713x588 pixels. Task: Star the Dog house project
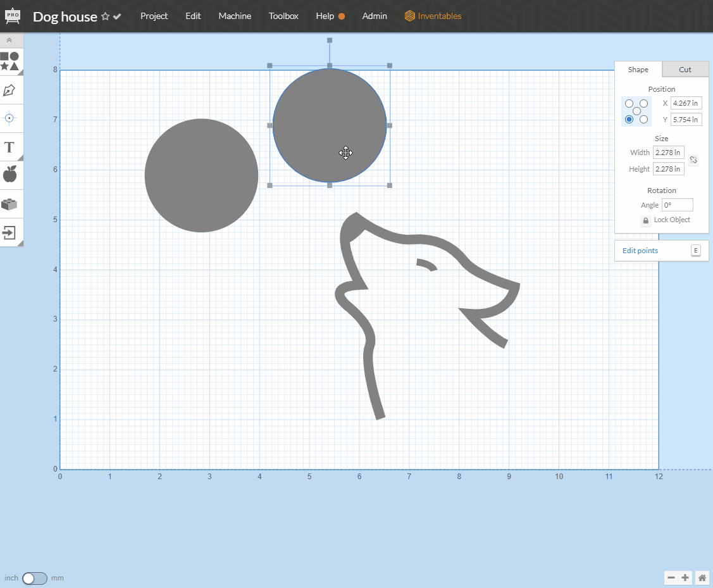(x=106, y=16)
